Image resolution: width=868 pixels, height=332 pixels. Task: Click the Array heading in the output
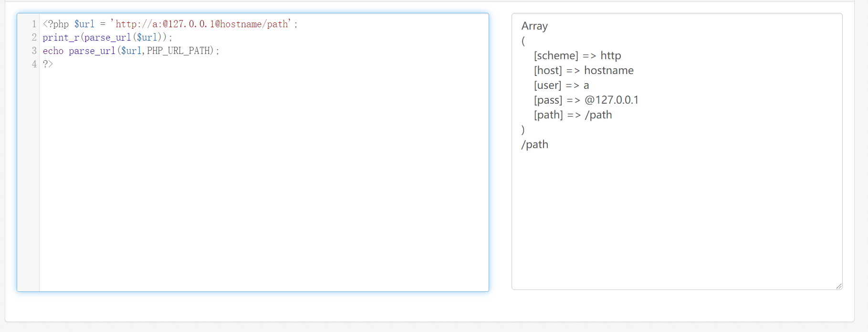point(534,26)
